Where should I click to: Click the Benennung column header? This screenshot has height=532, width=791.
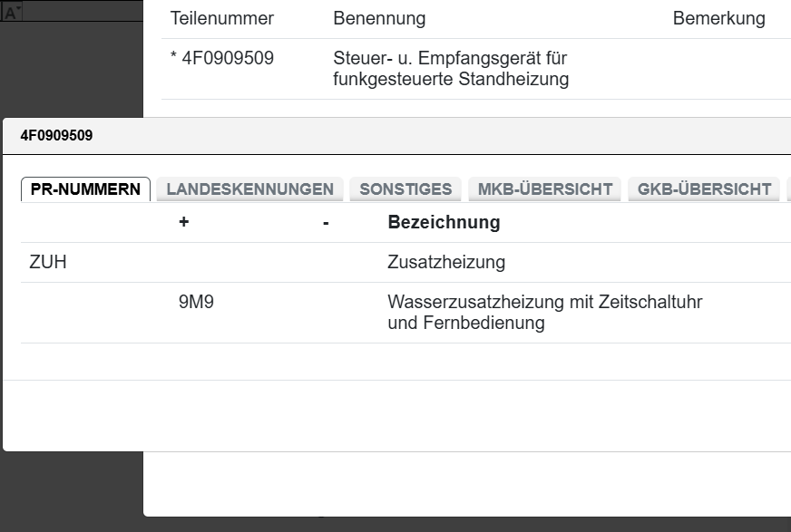click(x=379, y=17)
